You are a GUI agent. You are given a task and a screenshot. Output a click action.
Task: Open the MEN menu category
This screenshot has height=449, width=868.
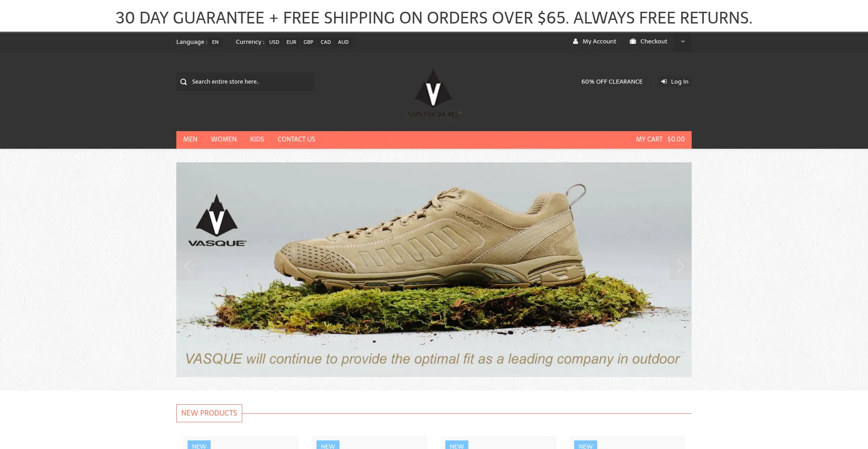[x=190, y=139]
